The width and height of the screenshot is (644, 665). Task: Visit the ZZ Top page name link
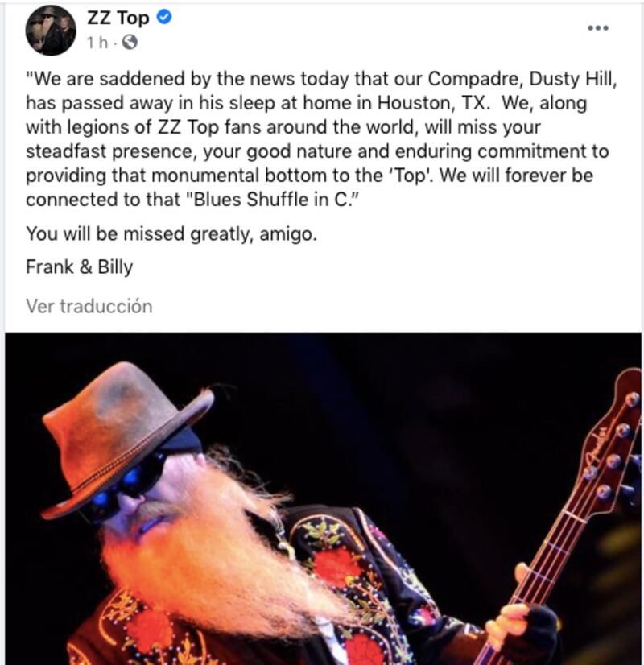click(x=118, y=18)
